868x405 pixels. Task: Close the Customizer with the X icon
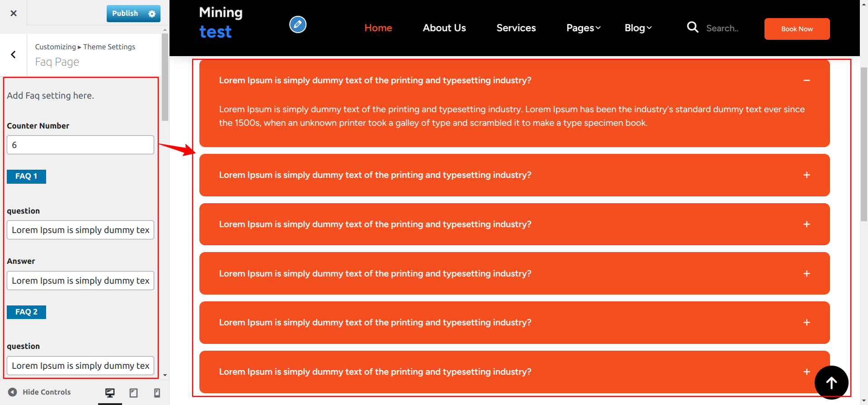(x=14, y=13)
